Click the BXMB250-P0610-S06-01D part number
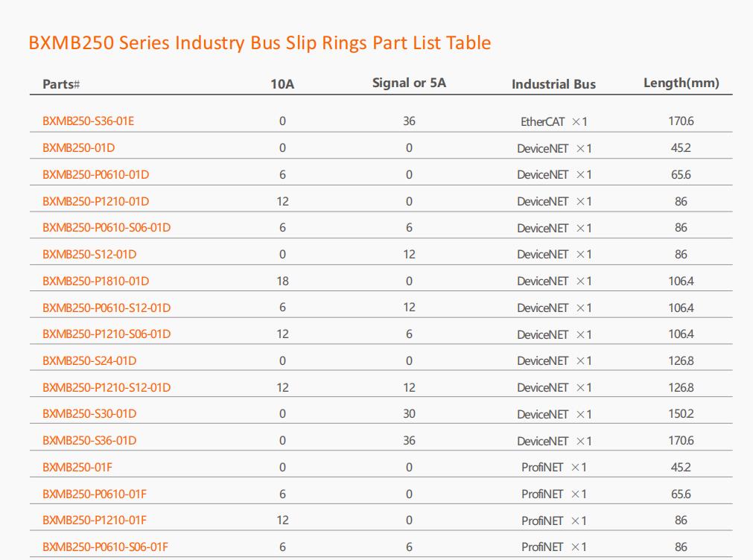This screenshot has width=753, height=560. [106, 228]
